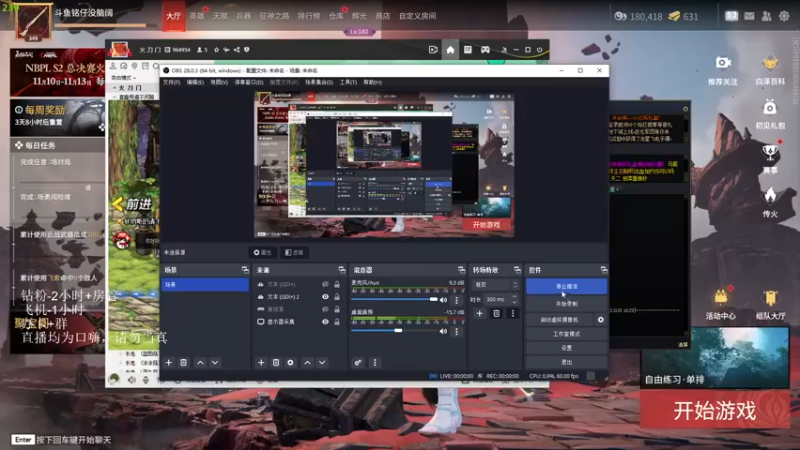This screenshot has width=800, height=450.
Task: Open OBS 场景集合(S) menu
Action: (319, 82)
